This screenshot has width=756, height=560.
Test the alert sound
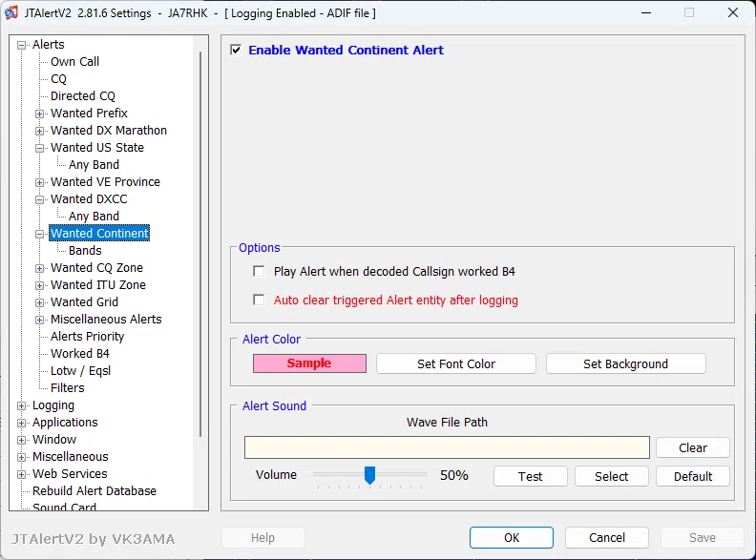pyautogui.click(x=531, y=477)
